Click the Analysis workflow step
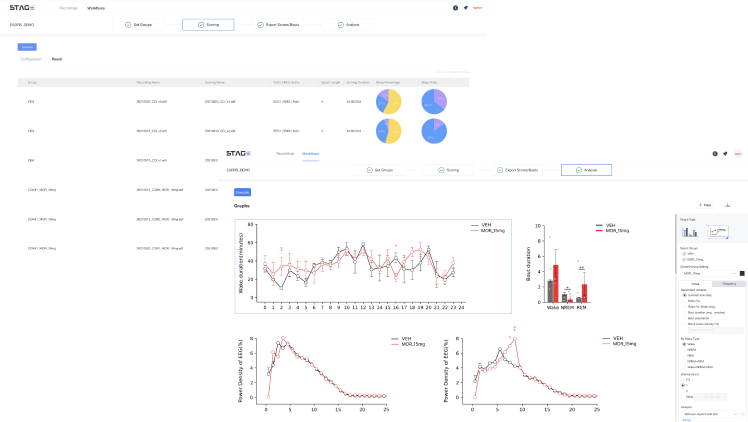 click(586, 170)
